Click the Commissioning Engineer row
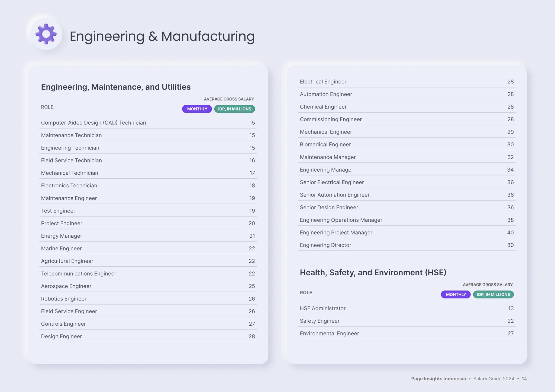Viewport: 555px width, 392px height. pyautogui.click(x=407, y=119)
